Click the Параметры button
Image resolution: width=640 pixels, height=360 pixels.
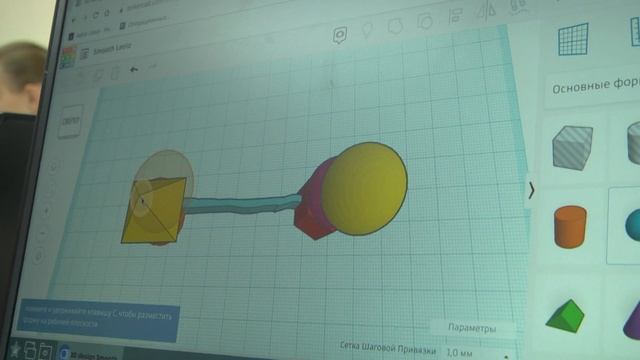click(x=472, y=328)
